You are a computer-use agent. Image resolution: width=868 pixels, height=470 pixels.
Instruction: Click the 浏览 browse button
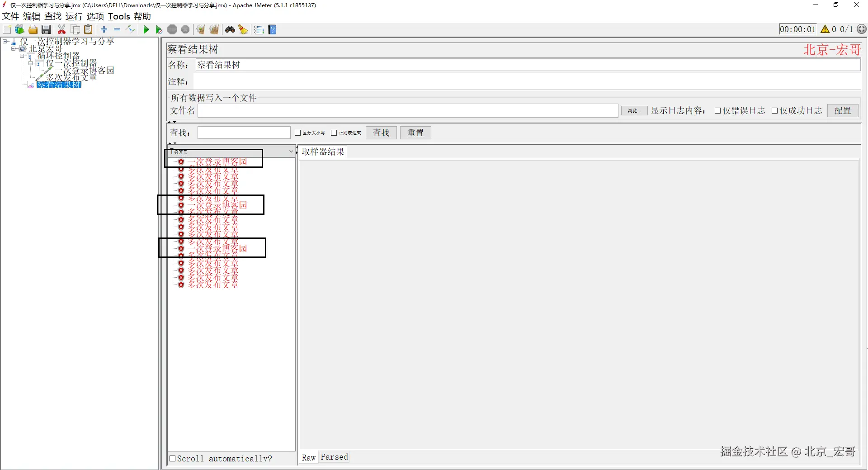coord(634,111)
